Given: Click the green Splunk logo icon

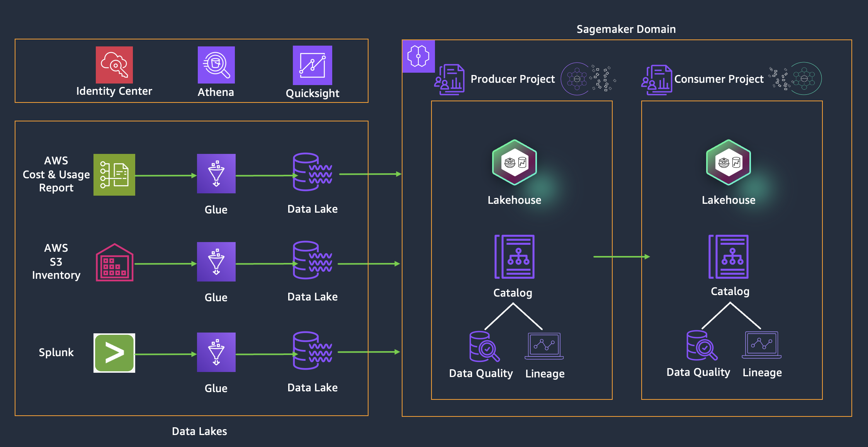Looking at the screenshot, I should click(x=114, y=353).
